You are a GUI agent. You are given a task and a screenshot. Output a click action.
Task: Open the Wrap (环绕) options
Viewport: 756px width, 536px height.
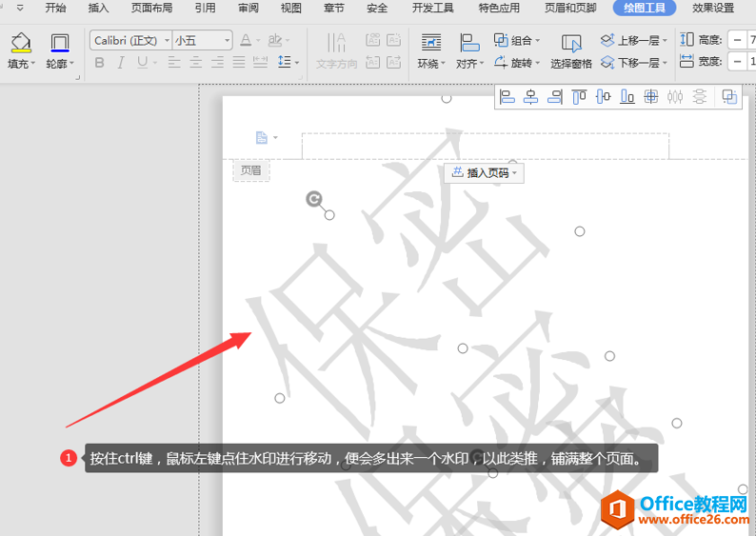click(431, 50)
